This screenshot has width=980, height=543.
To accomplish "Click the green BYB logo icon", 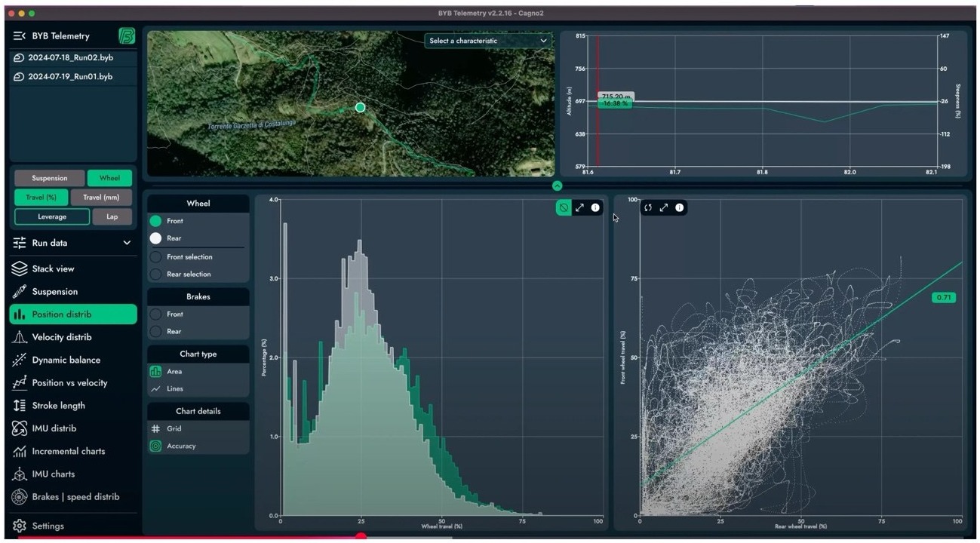I will pyautogui.click(x=127, y=35).
